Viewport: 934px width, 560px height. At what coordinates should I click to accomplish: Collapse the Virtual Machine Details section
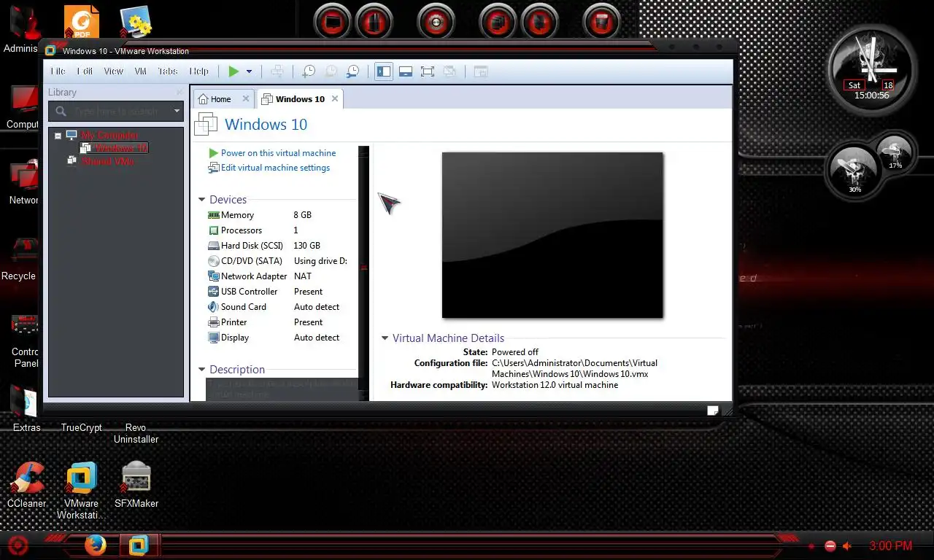point(385,338)
